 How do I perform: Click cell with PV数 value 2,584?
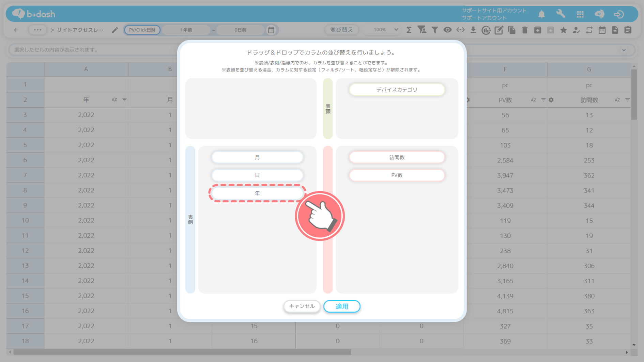click(x=505, y=160)
